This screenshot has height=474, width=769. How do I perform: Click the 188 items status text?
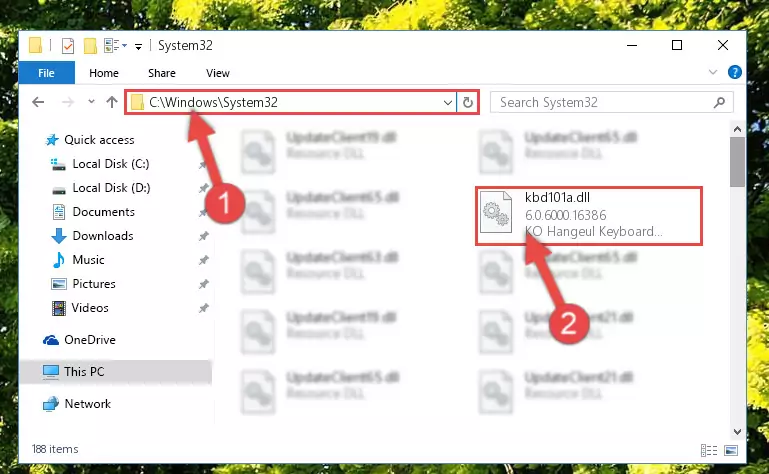55,449
